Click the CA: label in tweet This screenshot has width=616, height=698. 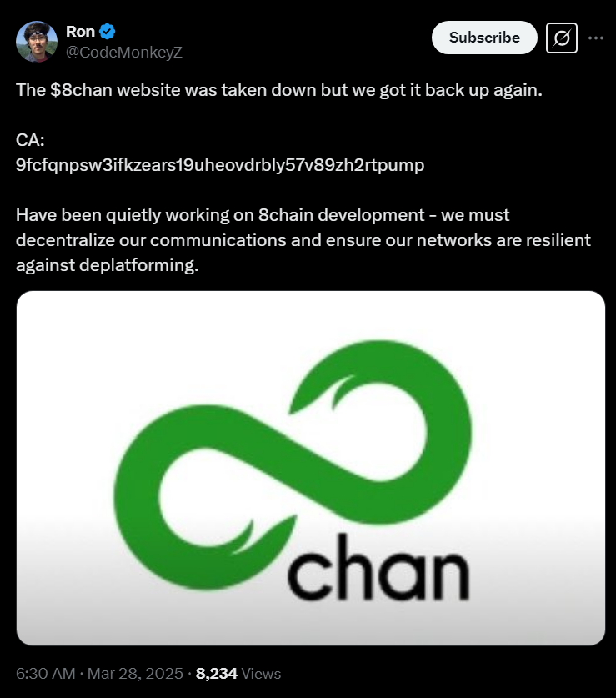coord(30,140)
